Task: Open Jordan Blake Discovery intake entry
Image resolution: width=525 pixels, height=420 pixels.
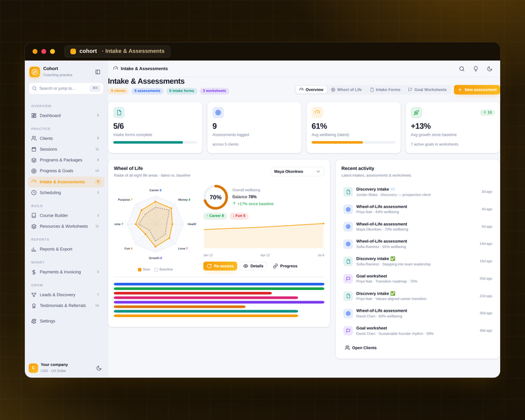Action: (x=417, y=192)
